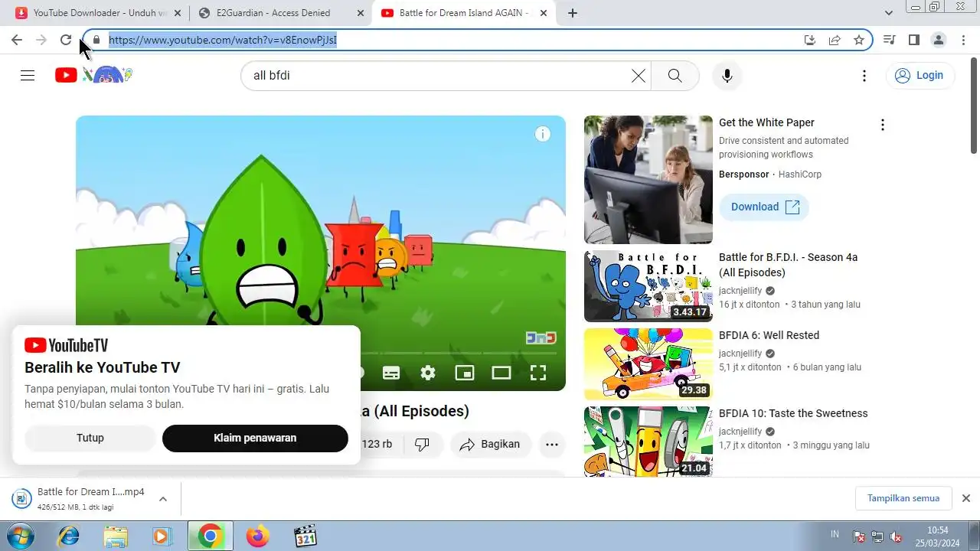Open BFDIA 10: Taste the Sweetness title
The width and height of the screenshot is (980, 551).
[x=793, y=413]
